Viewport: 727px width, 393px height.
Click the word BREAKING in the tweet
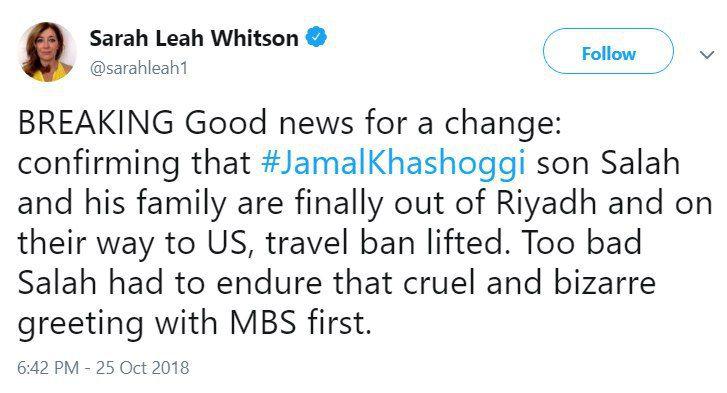pyautogui.click(x=96, y=123)
